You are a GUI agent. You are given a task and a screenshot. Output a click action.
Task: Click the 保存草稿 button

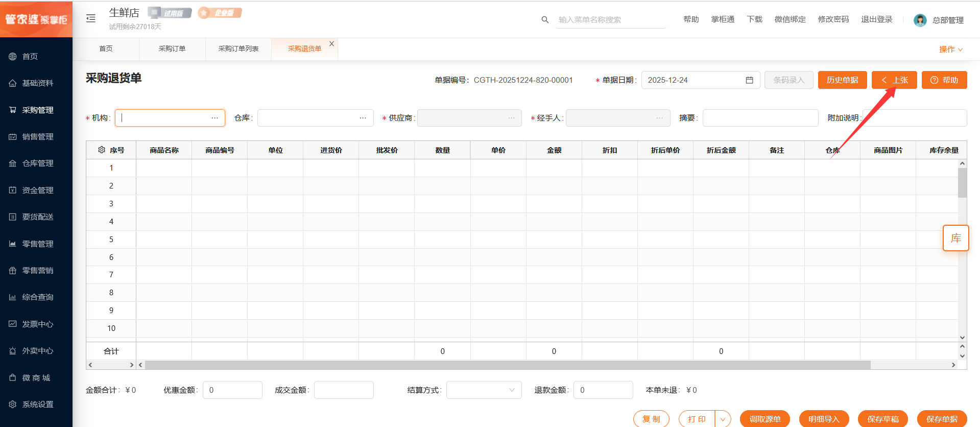click(882, 419)
